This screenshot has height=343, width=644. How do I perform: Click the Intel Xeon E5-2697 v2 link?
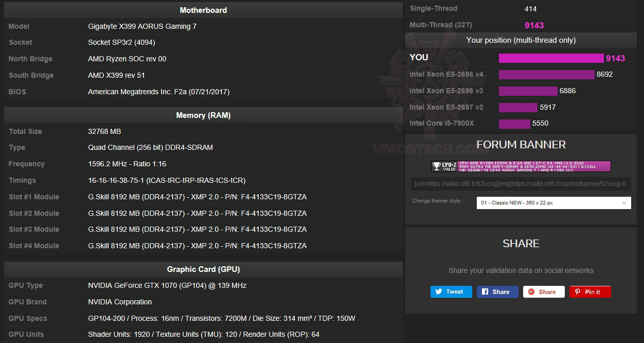446,107
